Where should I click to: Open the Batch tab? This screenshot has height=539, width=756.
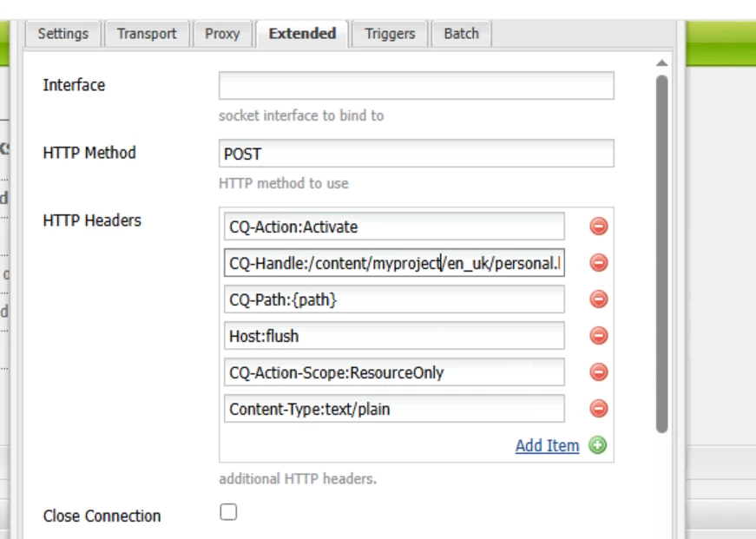(x=461, y=34)
